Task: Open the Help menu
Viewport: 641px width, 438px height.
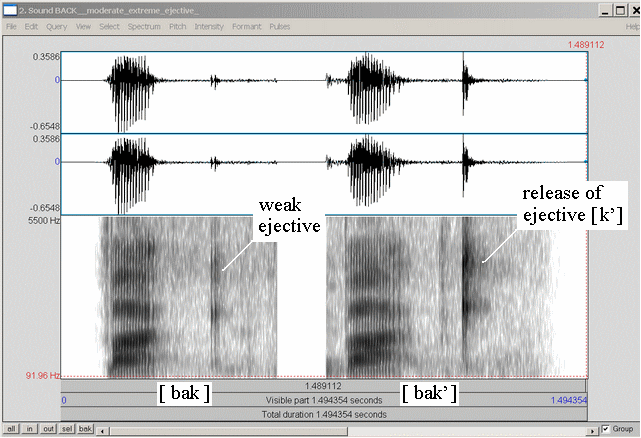Action: pyautogui.click(x=630, y=26)
